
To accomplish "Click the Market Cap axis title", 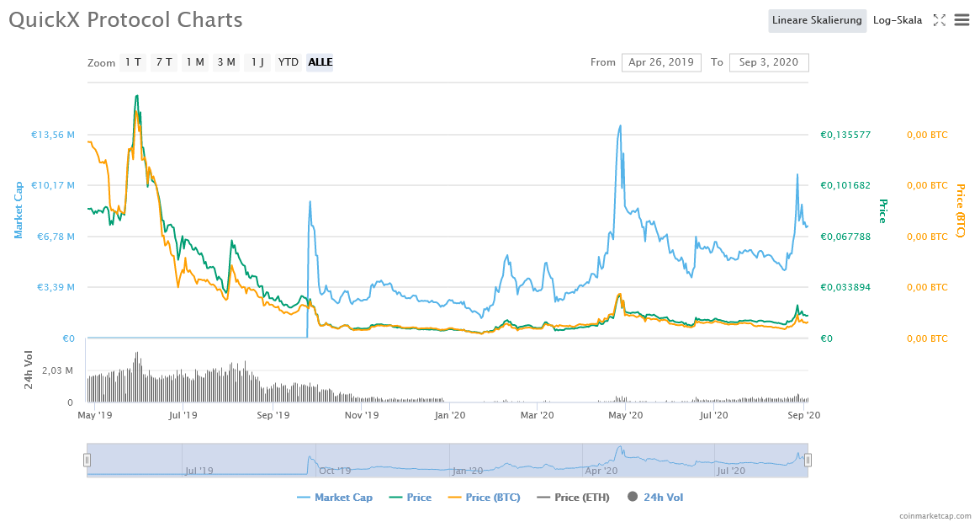I will click(19, 210).
